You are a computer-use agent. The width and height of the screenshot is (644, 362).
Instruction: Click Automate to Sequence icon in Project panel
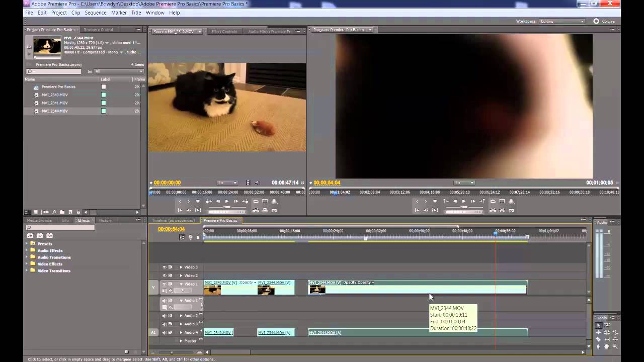point(46,212)
